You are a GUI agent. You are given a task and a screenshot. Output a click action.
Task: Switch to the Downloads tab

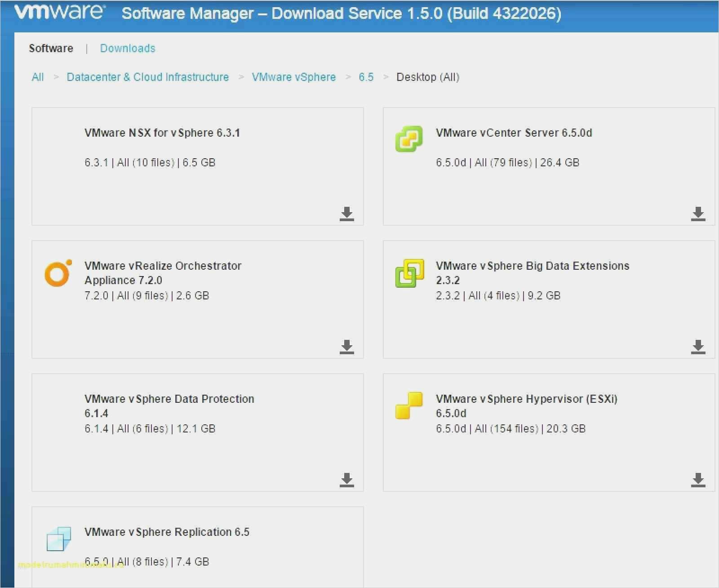128,48
